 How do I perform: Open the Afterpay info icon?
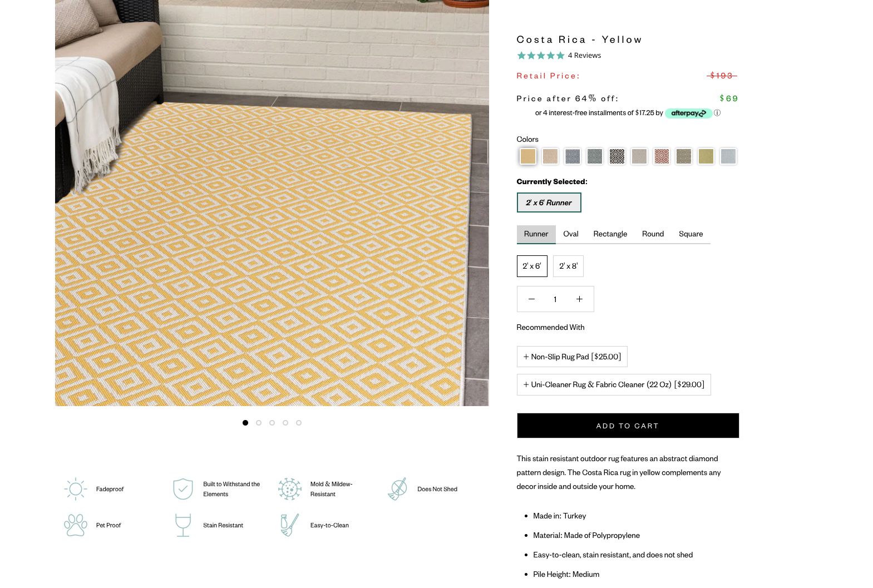(717, 113)
